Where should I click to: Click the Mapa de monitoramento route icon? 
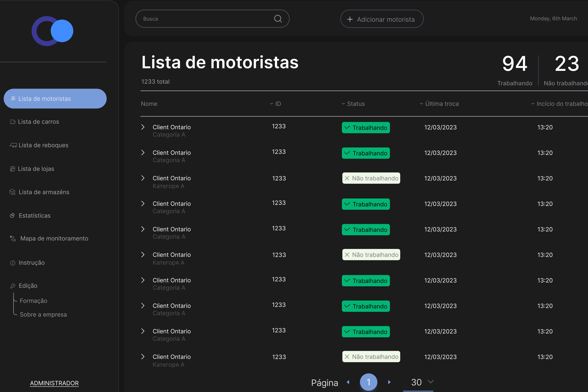tap(13, 239)
